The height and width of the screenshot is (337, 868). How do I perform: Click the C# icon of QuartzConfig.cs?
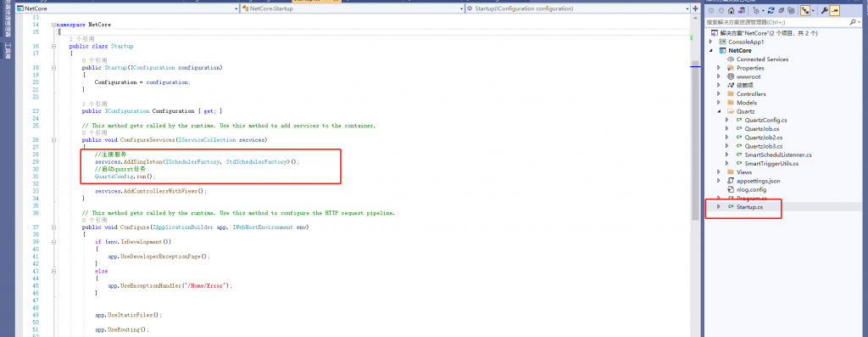739,120
